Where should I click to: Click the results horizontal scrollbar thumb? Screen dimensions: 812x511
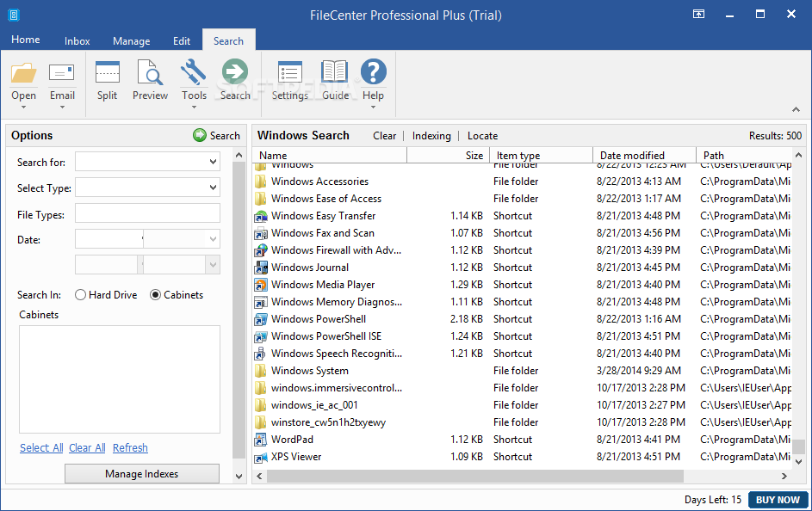474,476
